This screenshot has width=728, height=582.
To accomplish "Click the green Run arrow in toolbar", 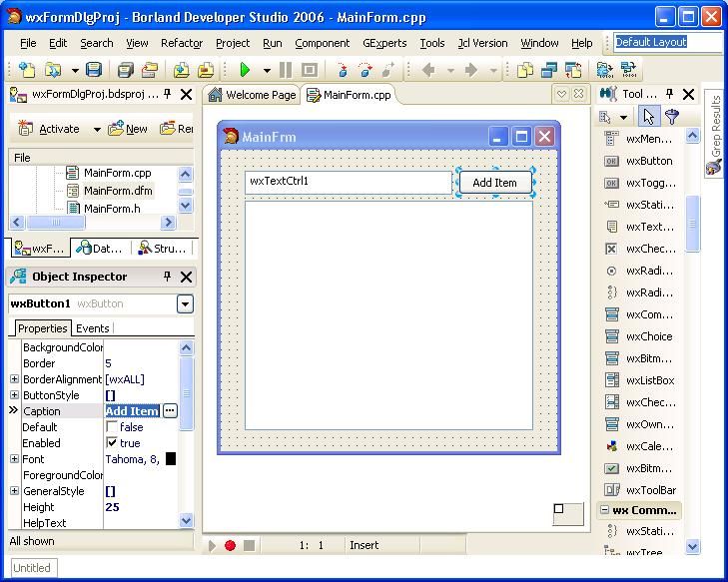I will [245, 70].
